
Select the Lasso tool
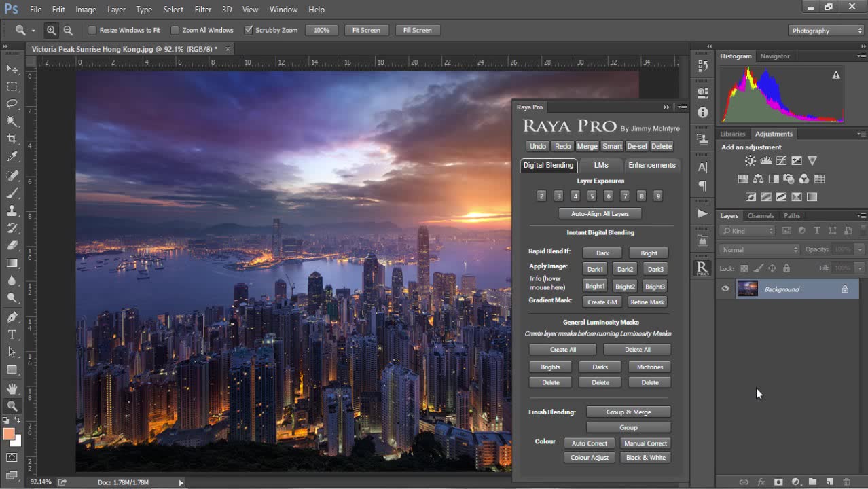(x=12, y=104)
